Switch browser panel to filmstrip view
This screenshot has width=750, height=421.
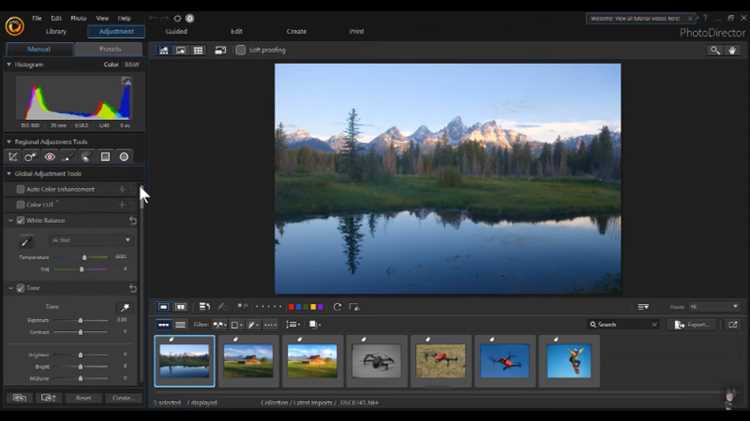pos(164,325)
